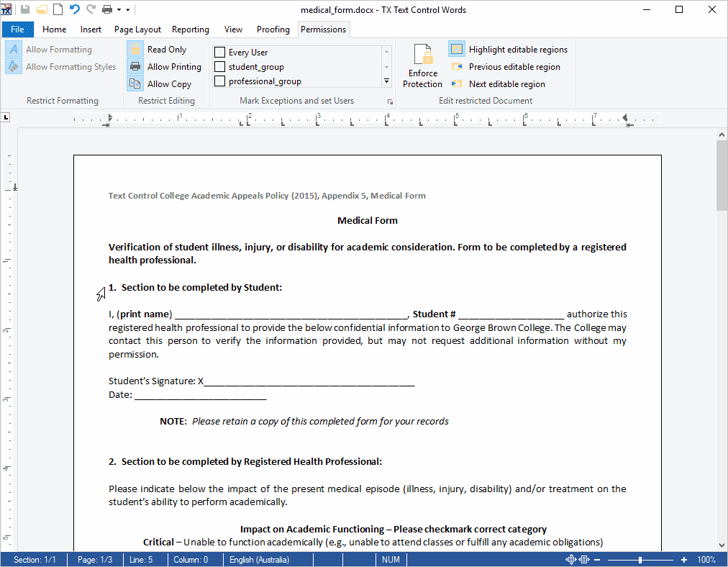Select the Allow Formatting icon
The image size is (728, 567).
14,49
